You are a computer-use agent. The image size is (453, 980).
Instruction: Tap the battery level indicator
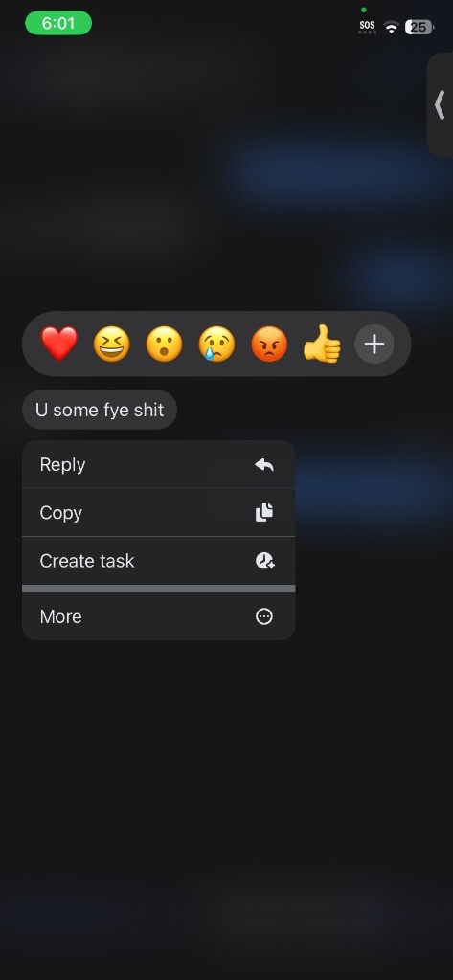pos(419,27)
